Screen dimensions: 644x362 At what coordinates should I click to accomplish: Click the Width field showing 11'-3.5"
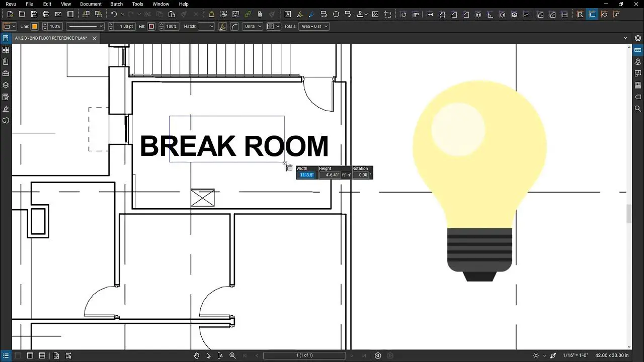[x=306, y=175]
